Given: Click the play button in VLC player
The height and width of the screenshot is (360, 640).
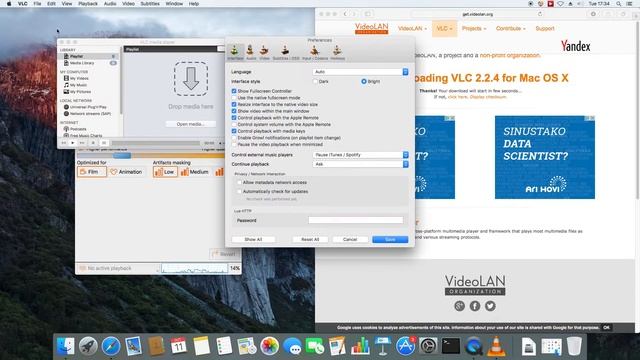Looking at the screenshot, I should point(73,143).
